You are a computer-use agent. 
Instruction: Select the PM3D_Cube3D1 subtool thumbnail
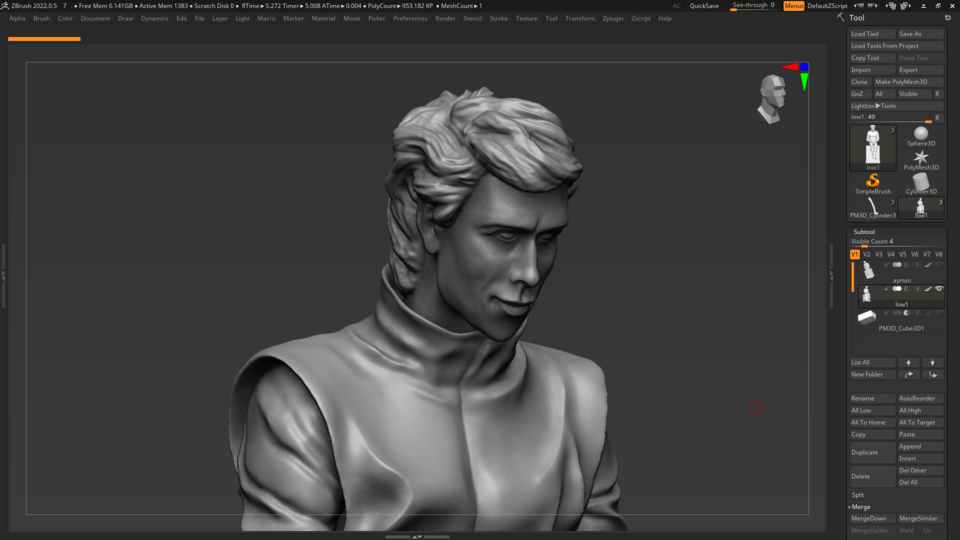coord(867,316)
